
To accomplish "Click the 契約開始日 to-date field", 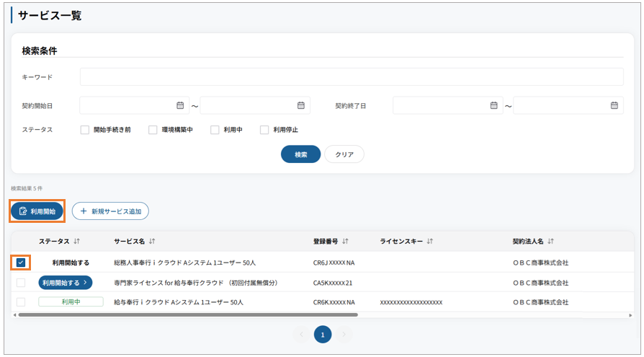I will [255, 106].
